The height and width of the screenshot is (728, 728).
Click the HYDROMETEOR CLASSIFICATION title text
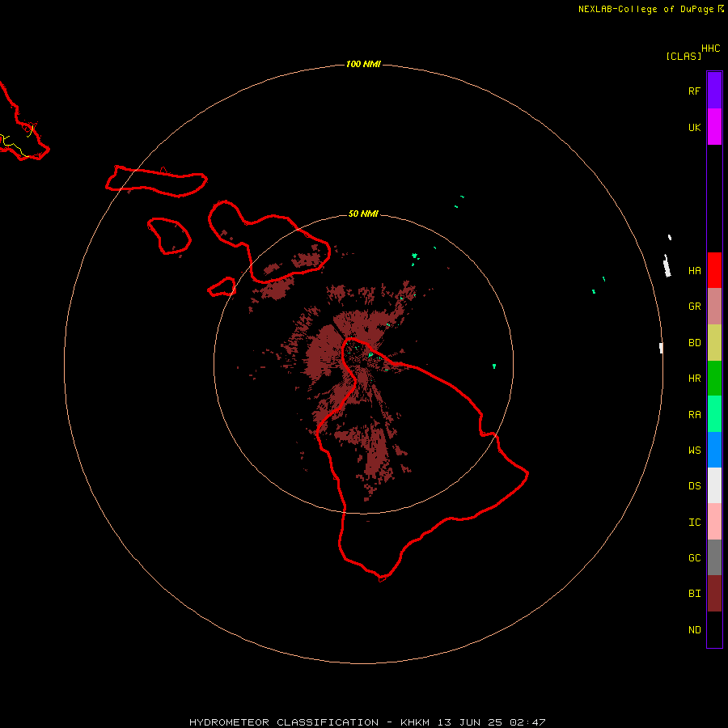click(x=284, y=722)
